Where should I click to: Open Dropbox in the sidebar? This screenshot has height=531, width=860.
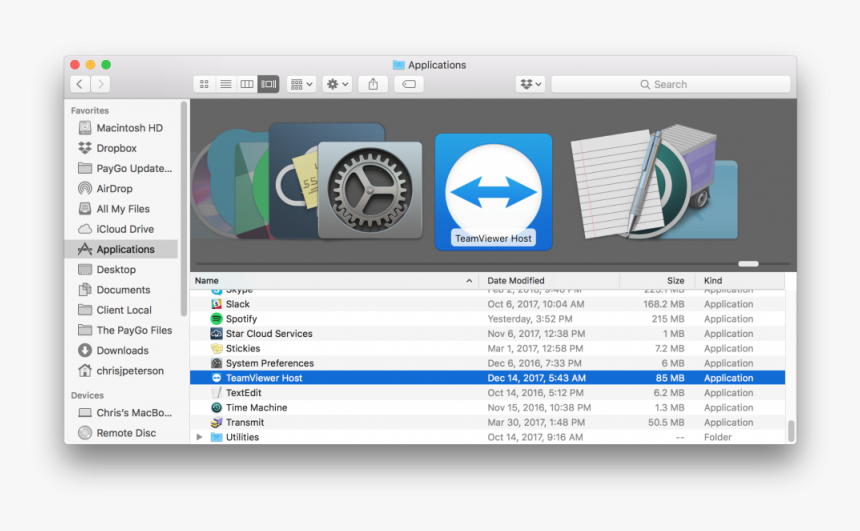tap(122, 148)
